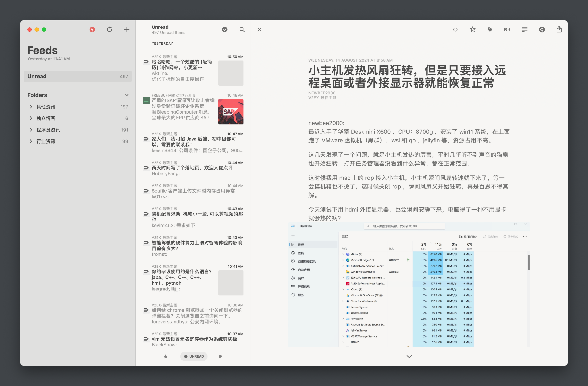Open search in the article list
Image resolution: width=588 pixels, height=386 pixels.
point(242,30)
